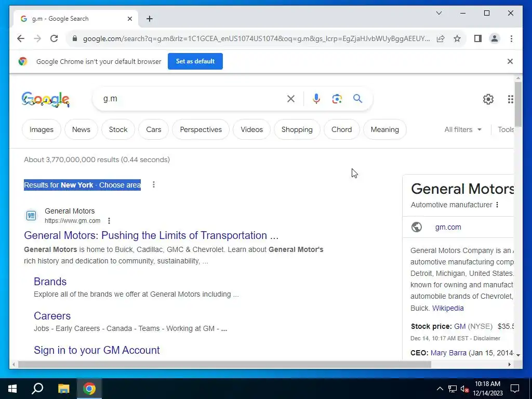
Task: Click the network tray icon
Action: click(x=453, y=389)
